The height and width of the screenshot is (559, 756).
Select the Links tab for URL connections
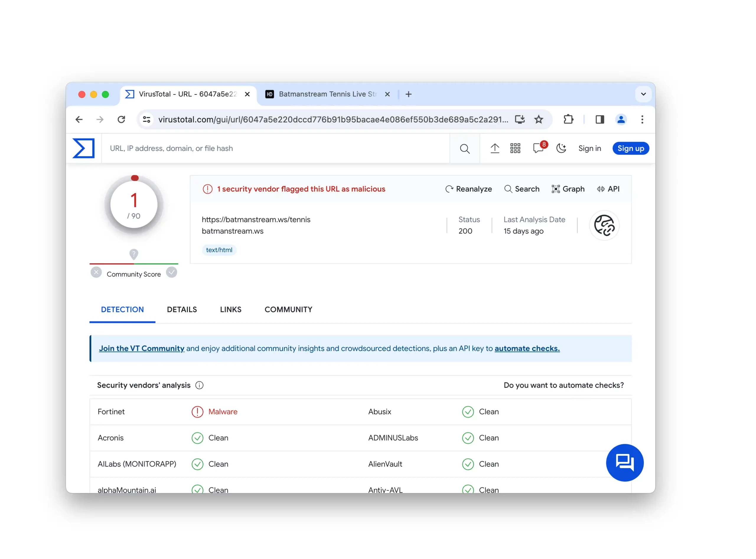(231, 309)
